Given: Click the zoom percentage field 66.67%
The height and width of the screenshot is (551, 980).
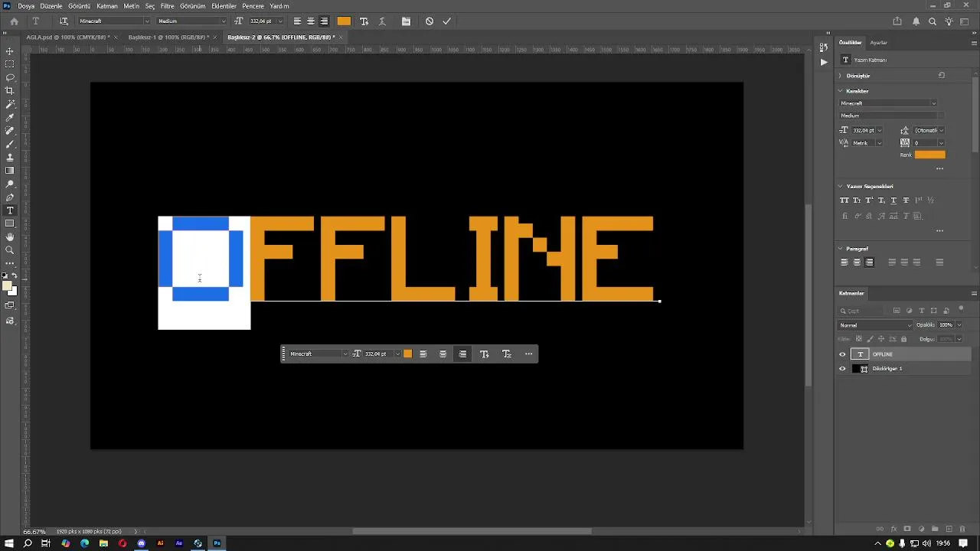Looking at the screenshot, I should point(34,532).
